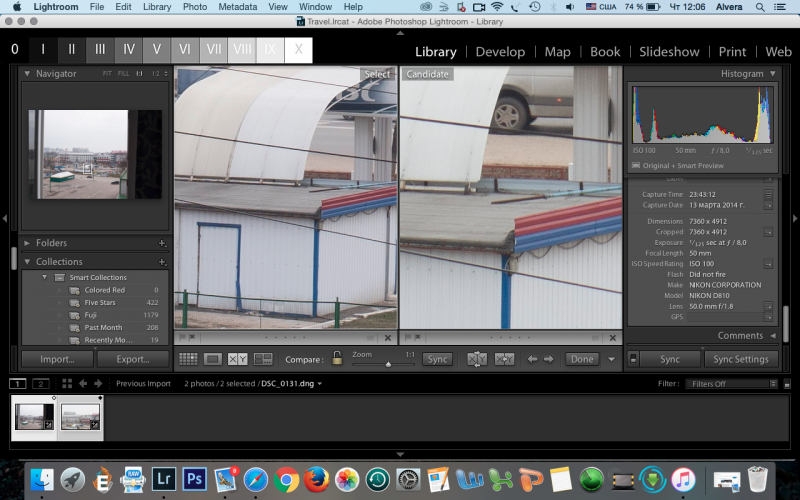The image size is (800, 500).
Task: Click the Done button in toolbar
Action: [582, 359]
